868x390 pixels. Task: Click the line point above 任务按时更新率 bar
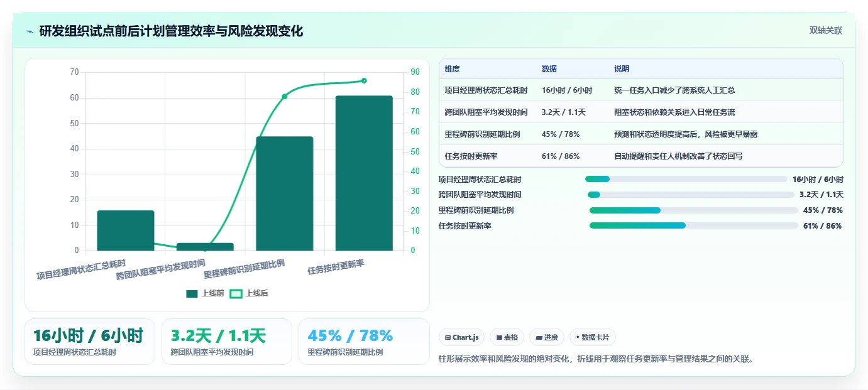(364, 80)
